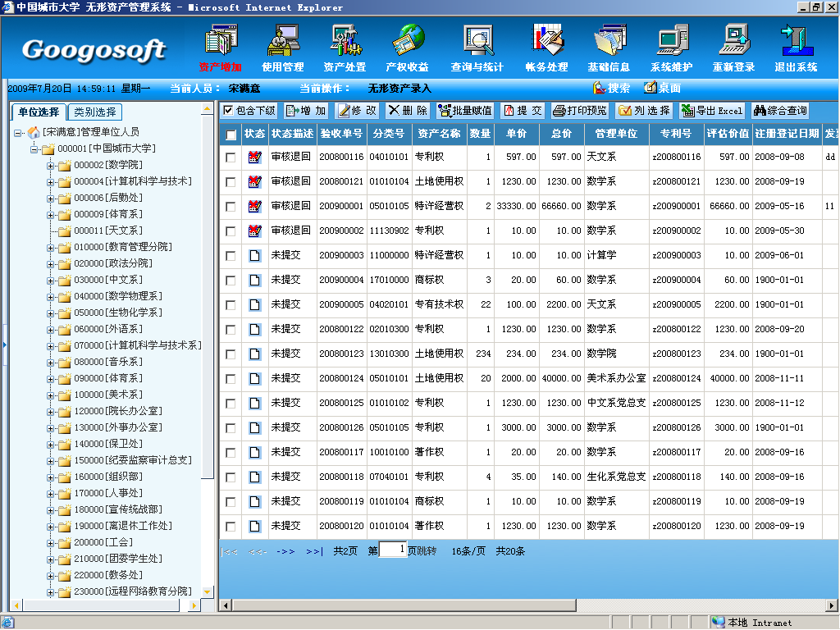
Task: Collapse the [宋满意]管理单位人员 root node
Action: [18, 132]
